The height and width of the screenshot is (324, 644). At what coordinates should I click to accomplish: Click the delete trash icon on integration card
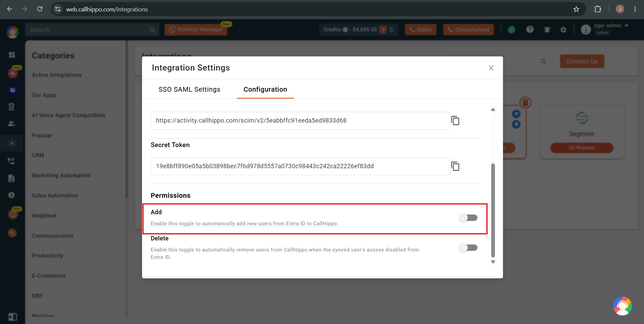(x=525, y=102)
